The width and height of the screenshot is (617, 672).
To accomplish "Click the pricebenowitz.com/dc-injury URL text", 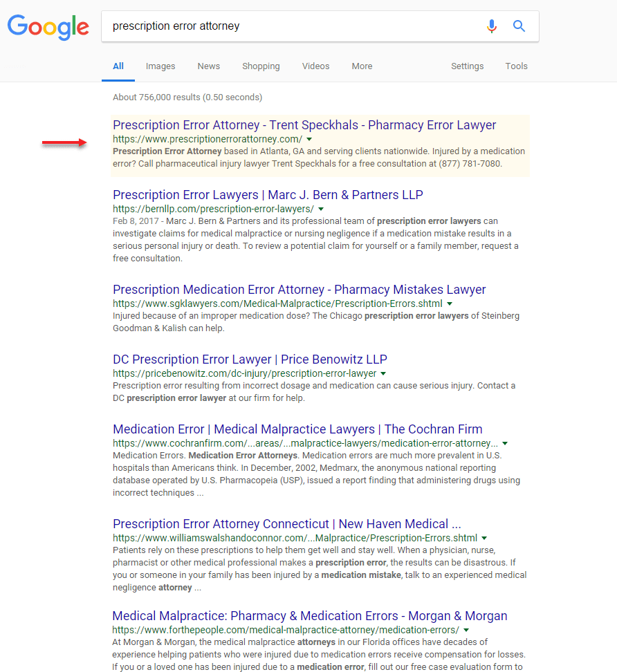I will coord(244,373).
